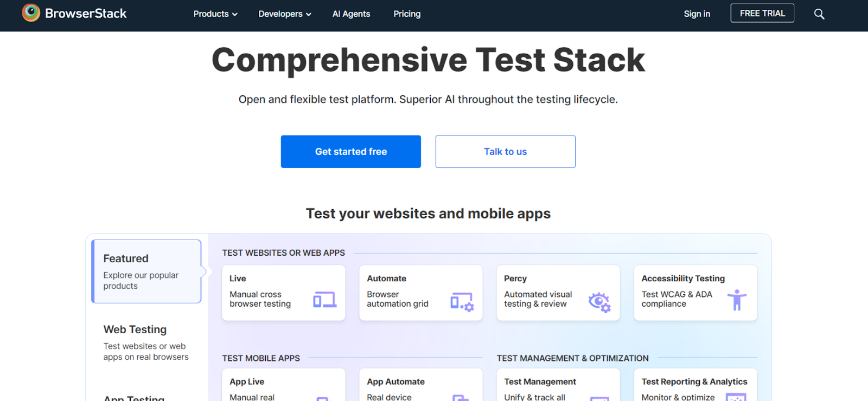
Task: Expand the Developers dropdown
Action: click(285, 14)
